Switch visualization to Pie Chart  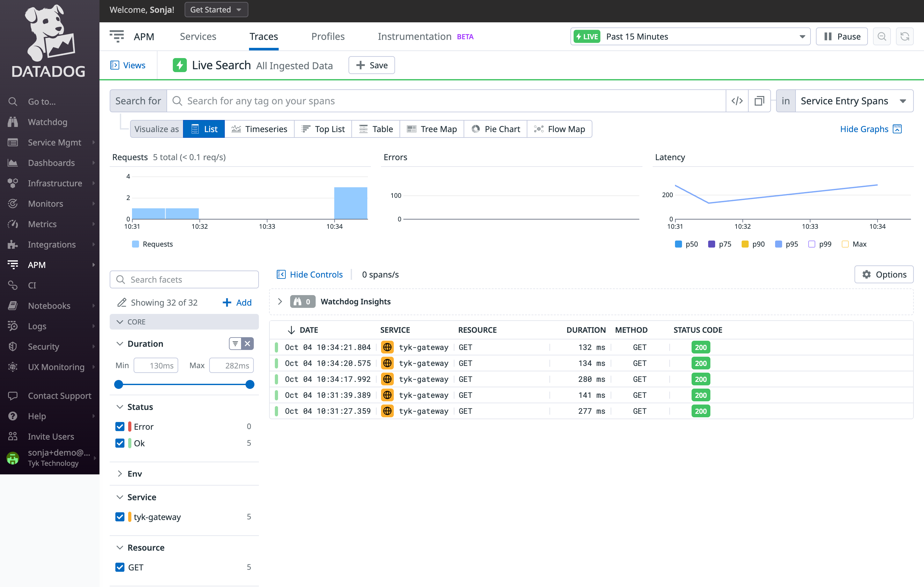495,129
